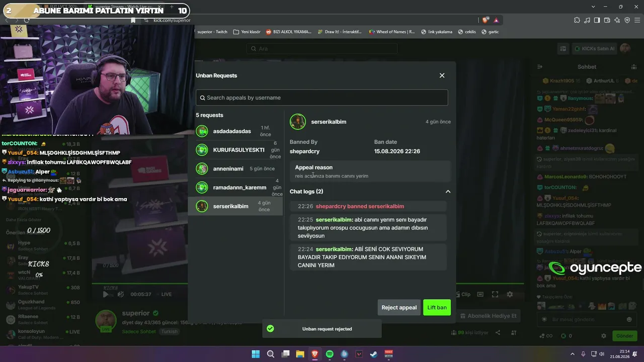Image resolution: width=644 pixels, height=362 pixels.
Task: Share the stream via share icon
Action: point(498,333)
